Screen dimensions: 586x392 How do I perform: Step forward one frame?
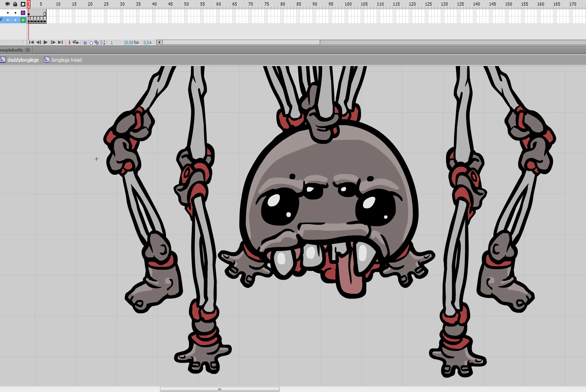53,42
